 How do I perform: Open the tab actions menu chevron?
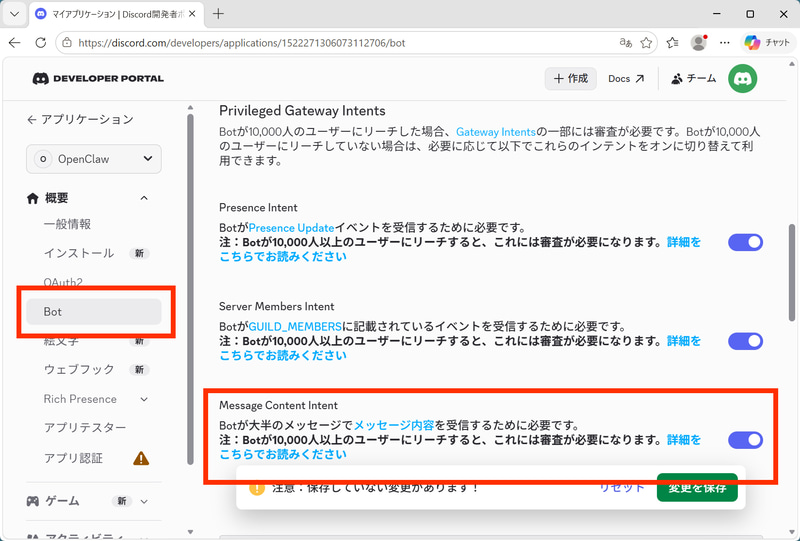14,14
